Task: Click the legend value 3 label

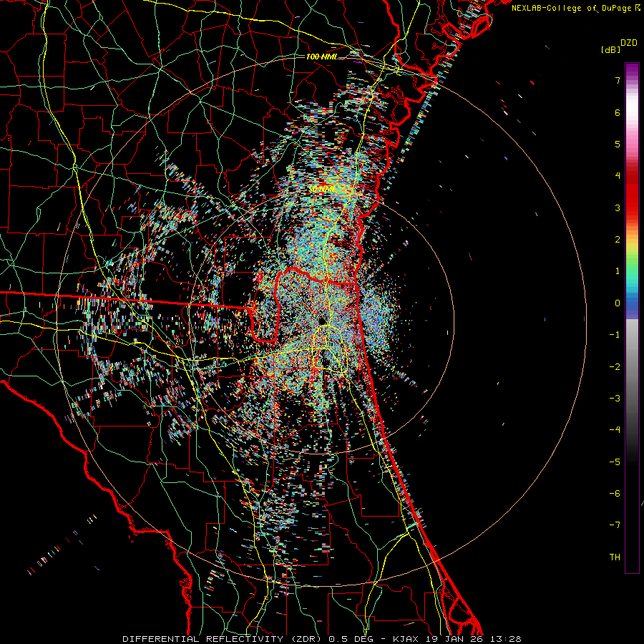Action: (618, 208)
